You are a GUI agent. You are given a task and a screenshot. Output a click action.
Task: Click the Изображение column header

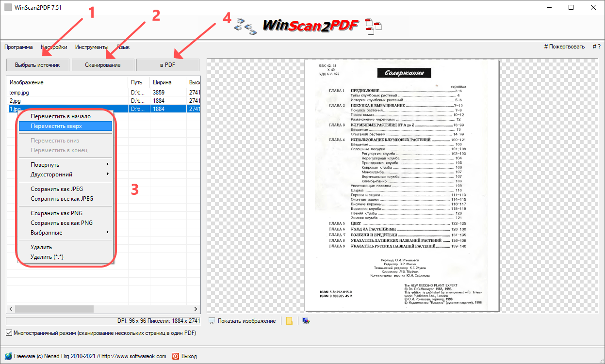point(67,82)
